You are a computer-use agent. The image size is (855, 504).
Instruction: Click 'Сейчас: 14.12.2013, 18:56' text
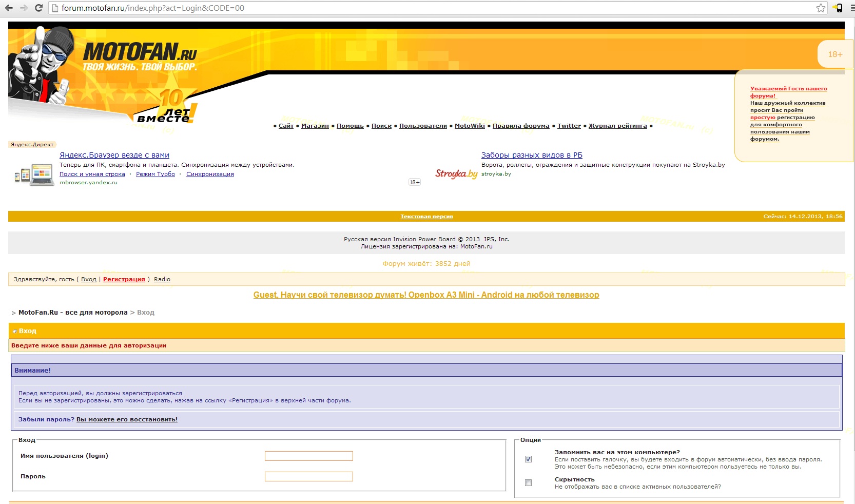(803, 217)
